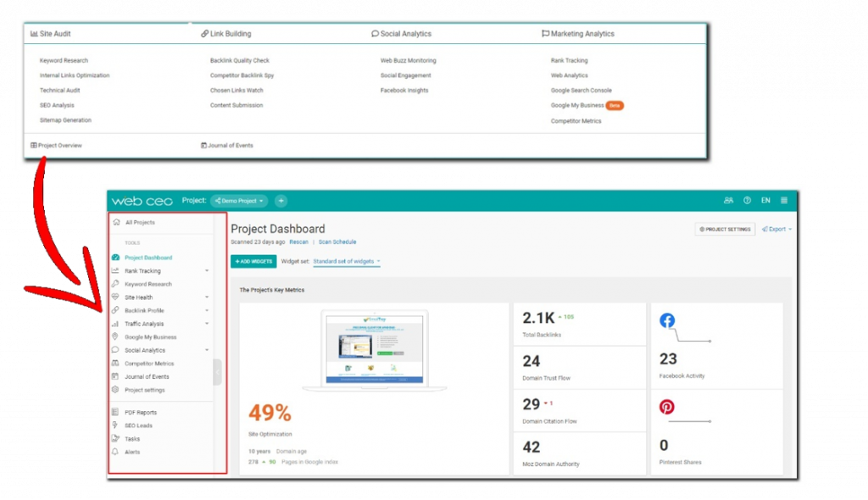
Task: Open the Site Audit menu heading
Action: [50, 34]
